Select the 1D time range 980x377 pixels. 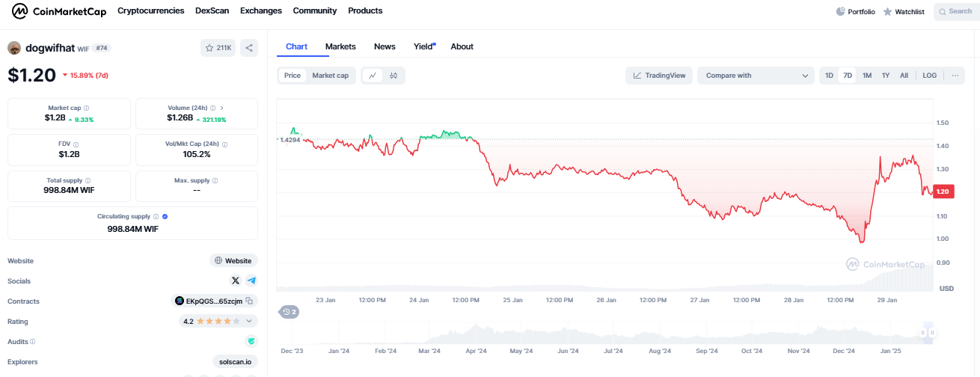point(829,76)
